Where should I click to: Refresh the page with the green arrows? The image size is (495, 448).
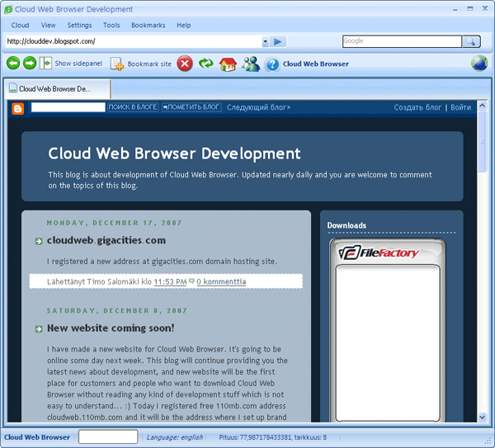coord(205,64)
